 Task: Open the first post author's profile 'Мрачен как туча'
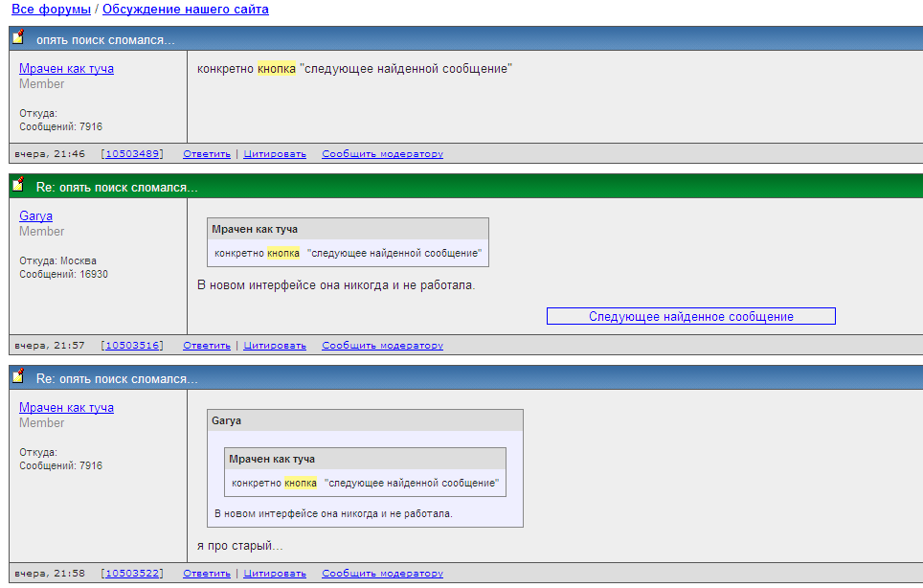[66, 69]
